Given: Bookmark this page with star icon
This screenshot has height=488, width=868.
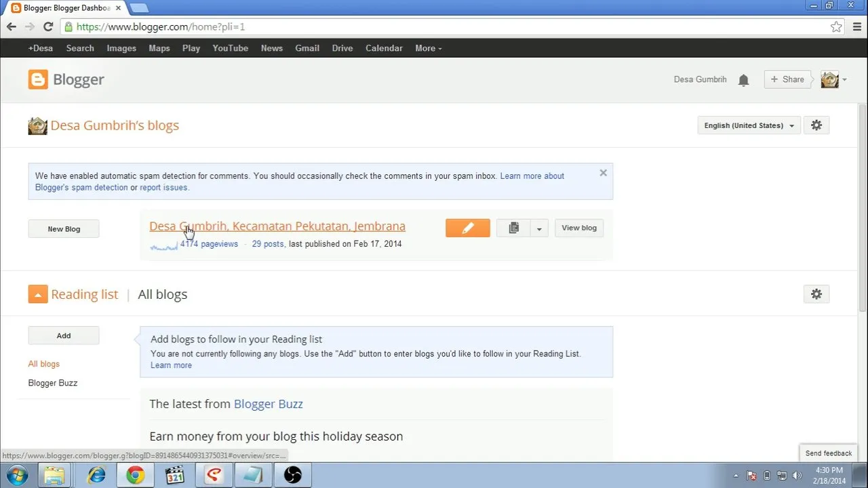Looking at the screenshot, I should click(836, 27).
